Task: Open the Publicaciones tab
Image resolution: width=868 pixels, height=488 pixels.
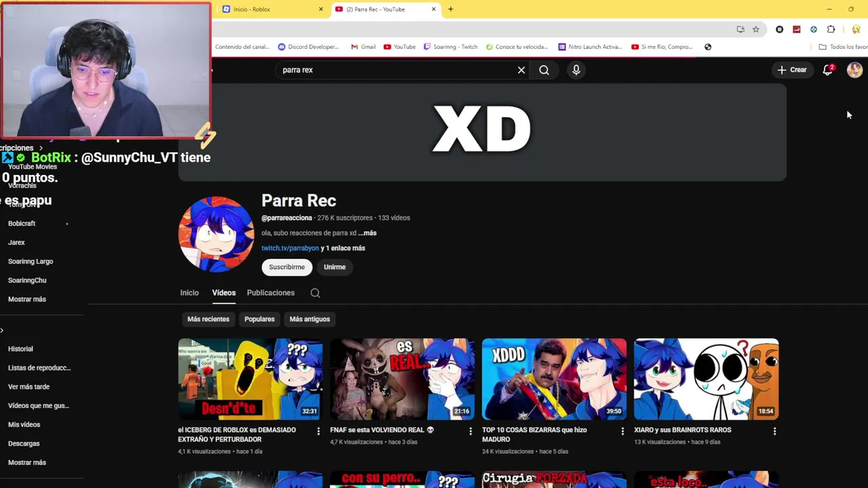Action: click(x=271, y=293)
